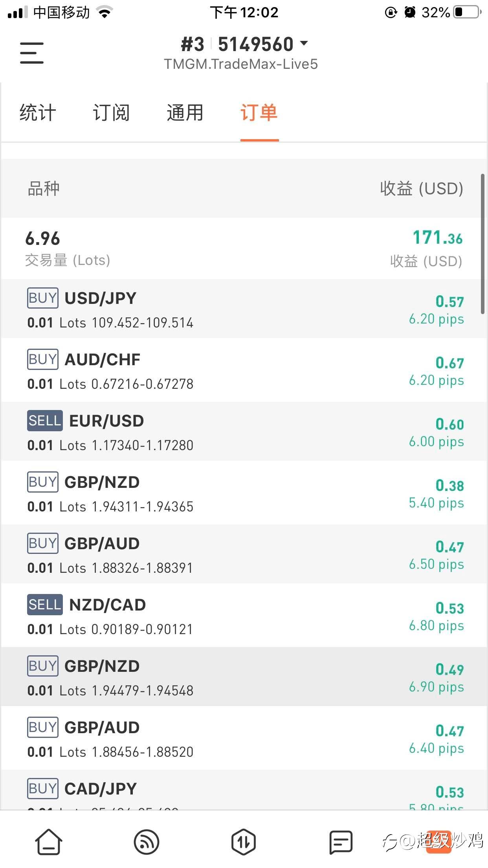Tap the BUY badge on USD/JPY
This screenshot has width=488, height=868.
coord(42,298)
